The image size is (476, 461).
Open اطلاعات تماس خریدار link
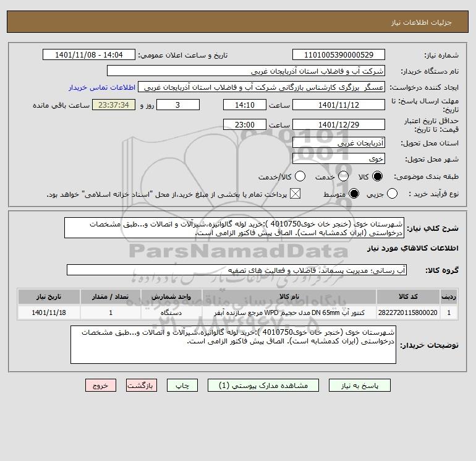point(102,87)
